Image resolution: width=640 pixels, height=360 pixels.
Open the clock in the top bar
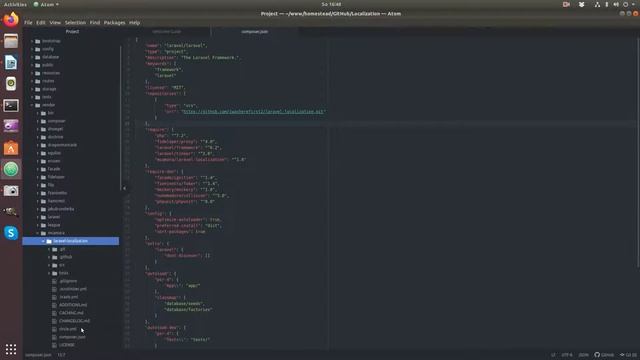point(331,4)
